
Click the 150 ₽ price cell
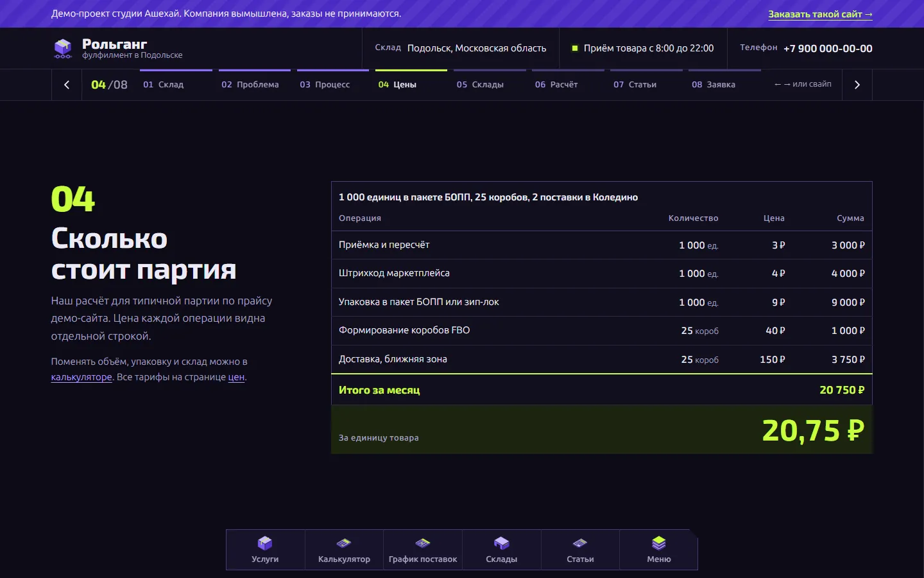773,360
